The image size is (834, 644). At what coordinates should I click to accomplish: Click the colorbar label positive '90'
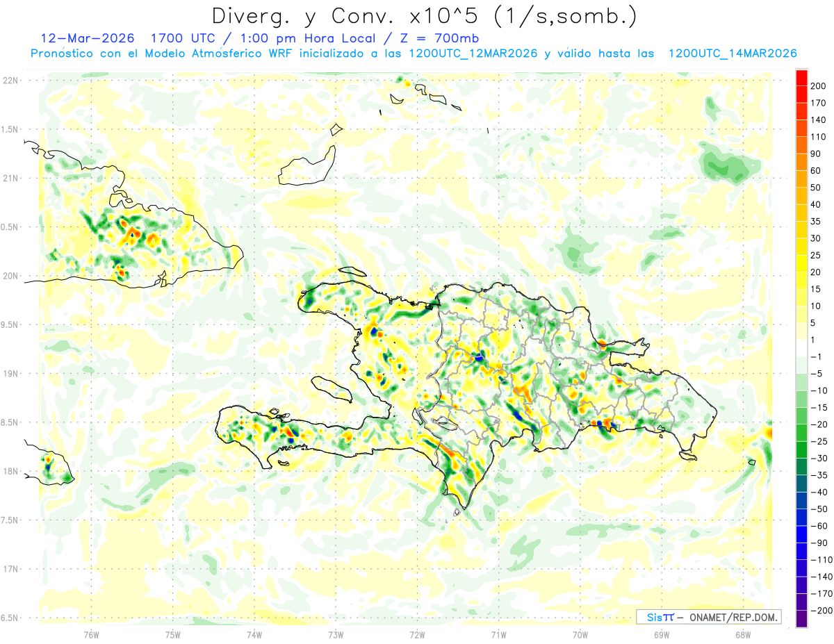817,154
